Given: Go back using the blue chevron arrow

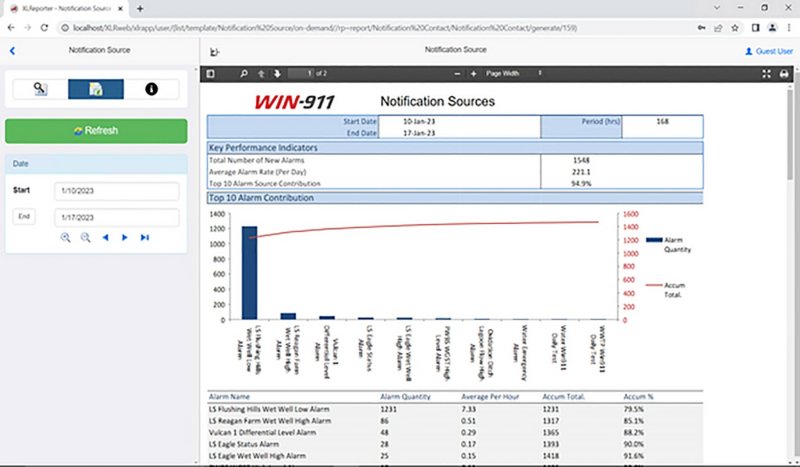Looking at the screenshot, I should coord(12,51).
